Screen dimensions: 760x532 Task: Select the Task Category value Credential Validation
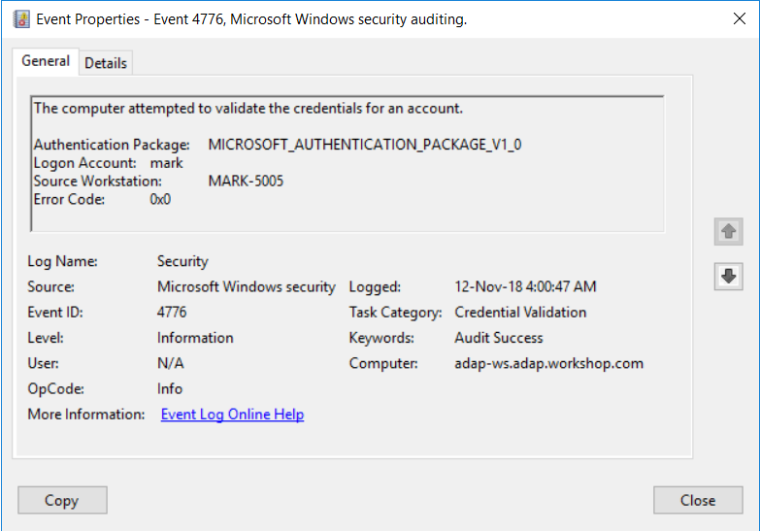tap(520, 313)
